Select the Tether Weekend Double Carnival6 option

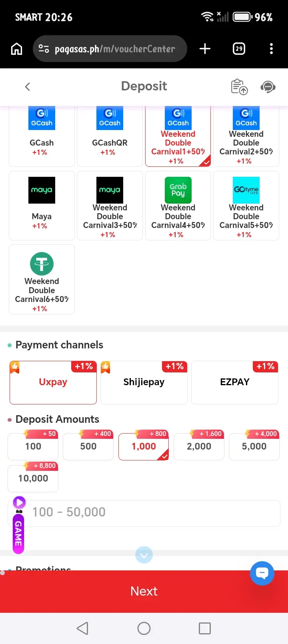click(x=42, y=279)
